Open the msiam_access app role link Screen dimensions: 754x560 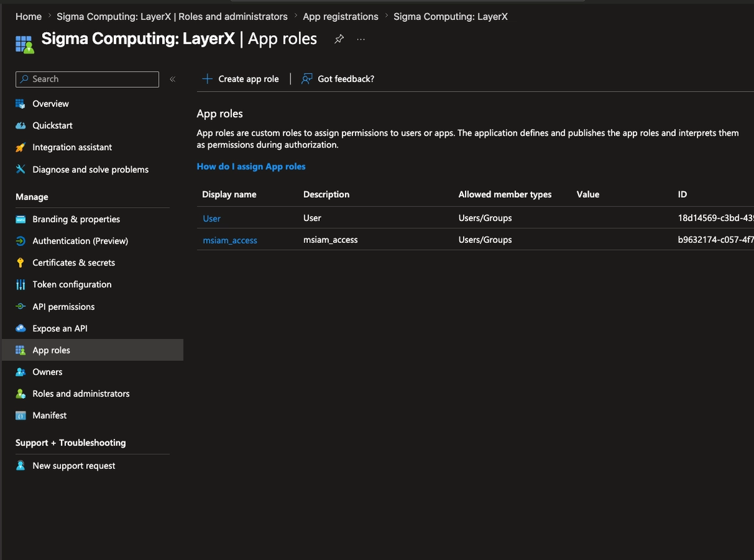230,240
